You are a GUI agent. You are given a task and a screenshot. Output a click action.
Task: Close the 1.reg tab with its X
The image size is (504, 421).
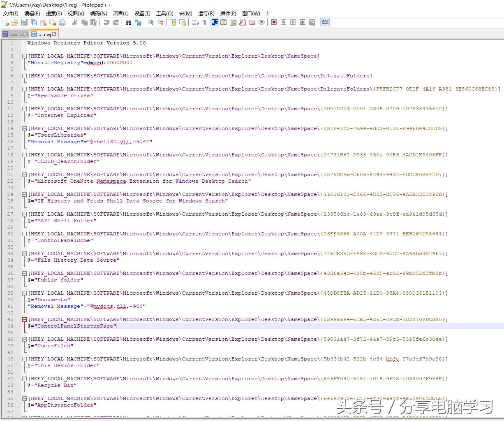click(x=53, y=34)
